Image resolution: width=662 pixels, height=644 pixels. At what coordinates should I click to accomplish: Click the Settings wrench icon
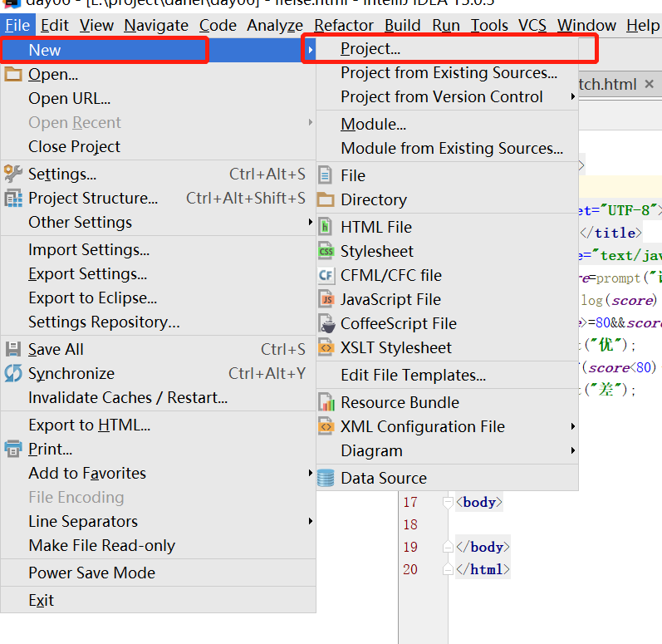tap(13, 174)
